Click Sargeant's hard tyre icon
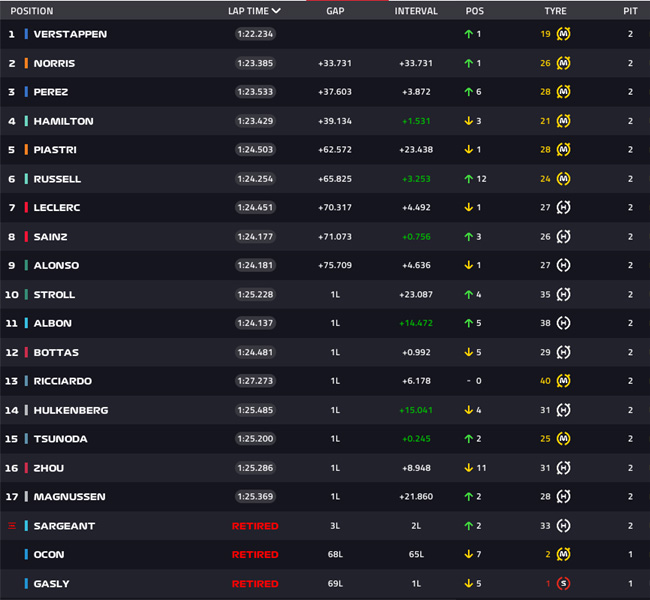The image size is (650, 600). point(563,526)
